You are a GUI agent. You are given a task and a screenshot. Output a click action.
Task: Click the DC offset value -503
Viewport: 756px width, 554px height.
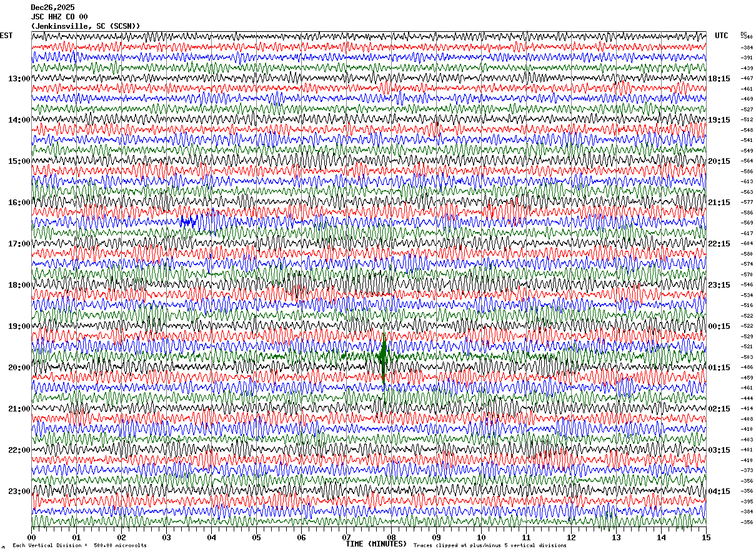pos(747,357)
